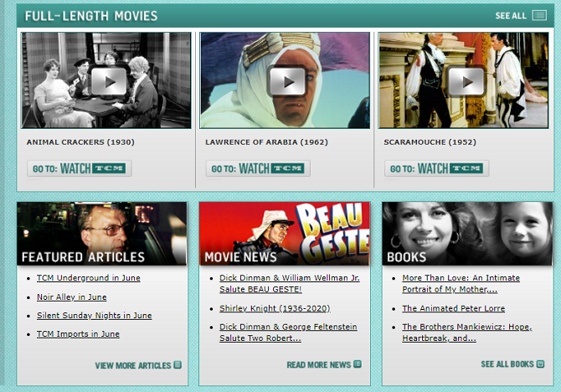Open The Animated Peter Lorre book
The width and height of the screenshot is (561, 392).
[453, 308]
